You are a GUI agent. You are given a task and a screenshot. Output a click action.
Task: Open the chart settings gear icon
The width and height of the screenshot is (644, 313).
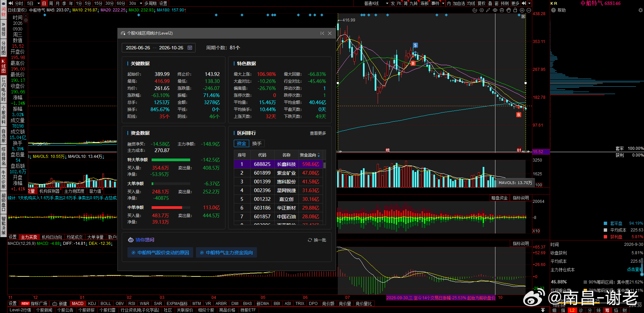(x=482, y=10)
